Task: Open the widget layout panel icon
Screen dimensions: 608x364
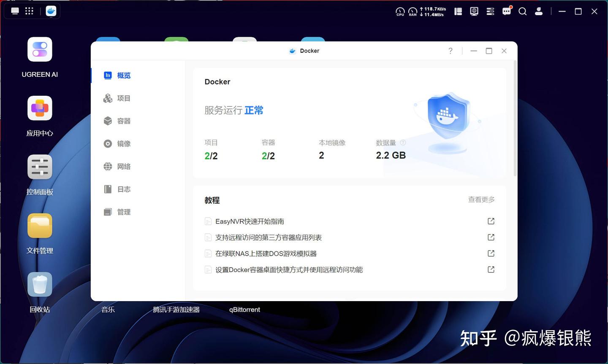Action: pos(458,11)
